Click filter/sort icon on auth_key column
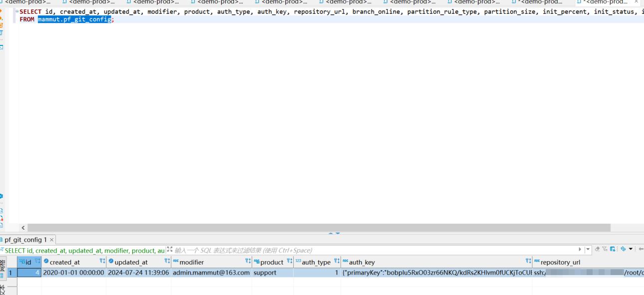Screen dimensions: 644x295 click(528, 262)
